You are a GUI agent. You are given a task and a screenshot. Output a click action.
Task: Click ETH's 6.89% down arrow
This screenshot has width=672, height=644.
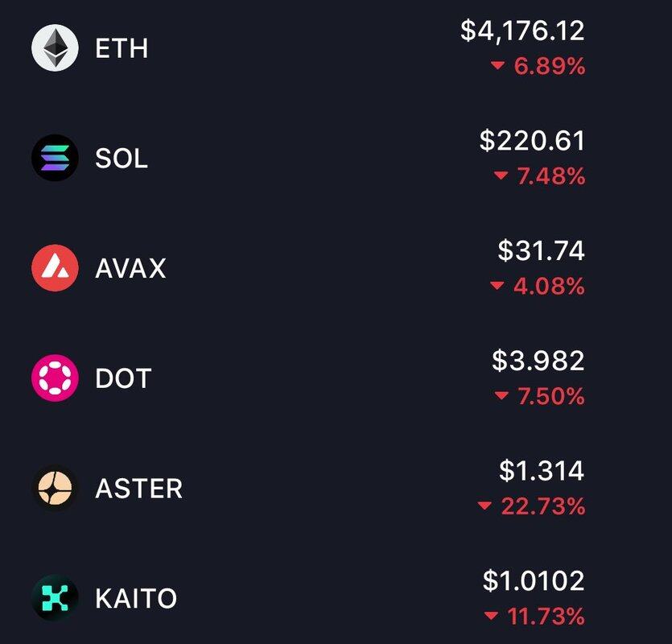497,65
